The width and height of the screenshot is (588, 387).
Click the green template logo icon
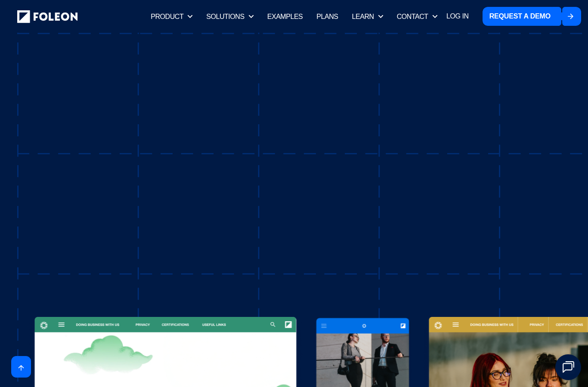point(44,325)
